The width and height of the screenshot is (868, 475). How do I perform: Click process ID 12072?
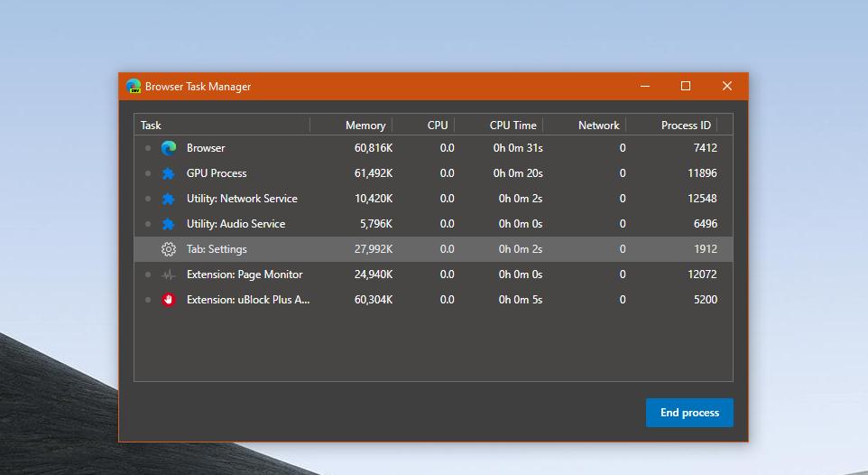point(703,275)
